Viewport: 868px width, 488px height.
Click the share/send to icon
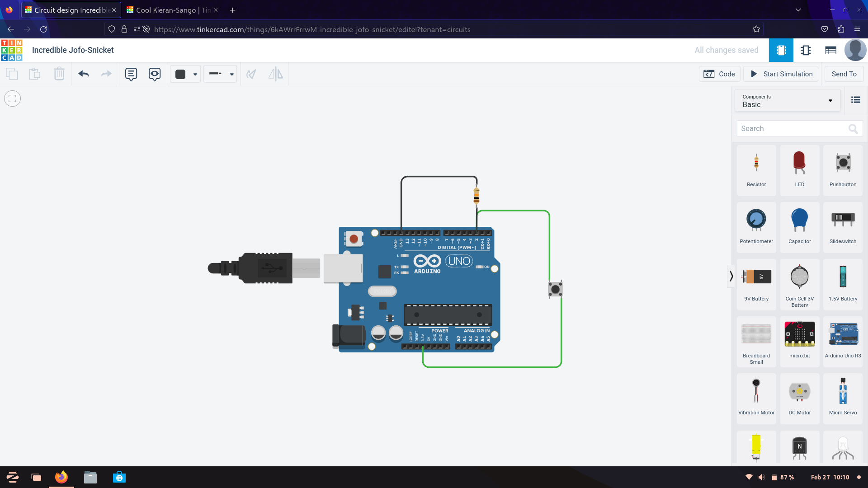844,74
